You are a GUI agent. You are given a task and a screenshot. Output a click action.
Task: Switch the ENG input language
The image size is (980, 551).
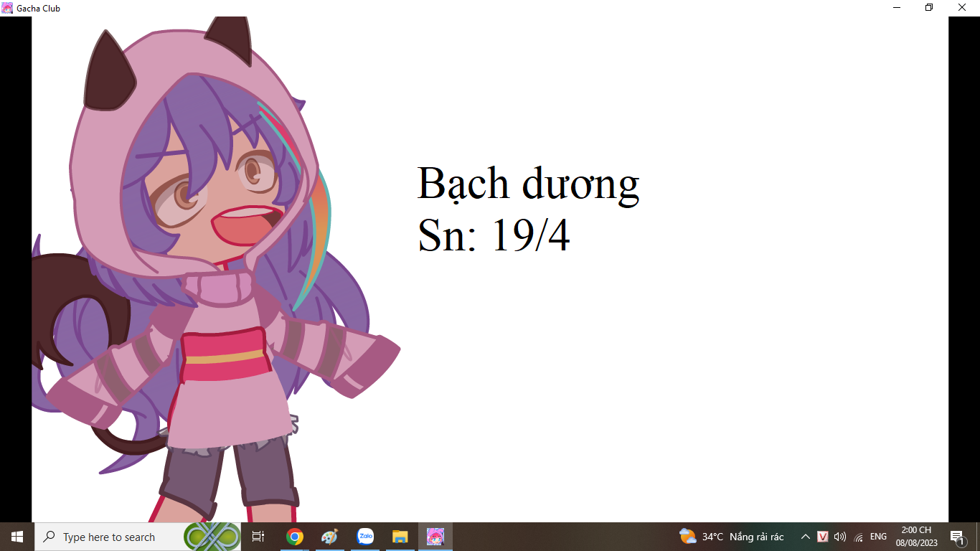click(x=878, y=537)
